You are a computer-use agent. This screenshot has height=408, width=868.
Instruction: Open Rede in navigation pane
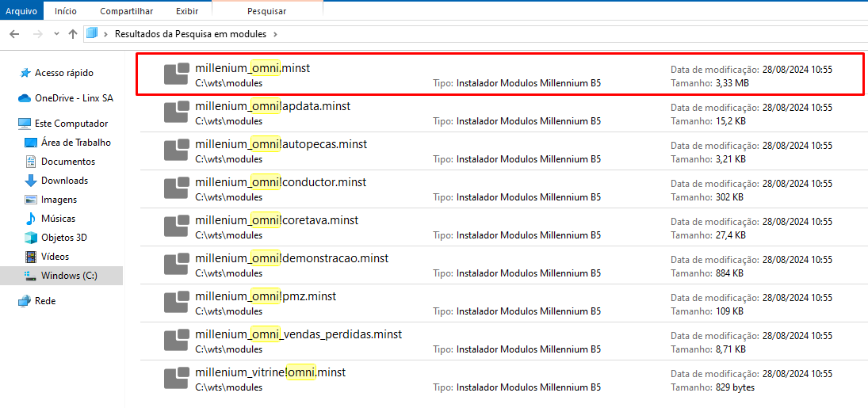click(45, 301)
